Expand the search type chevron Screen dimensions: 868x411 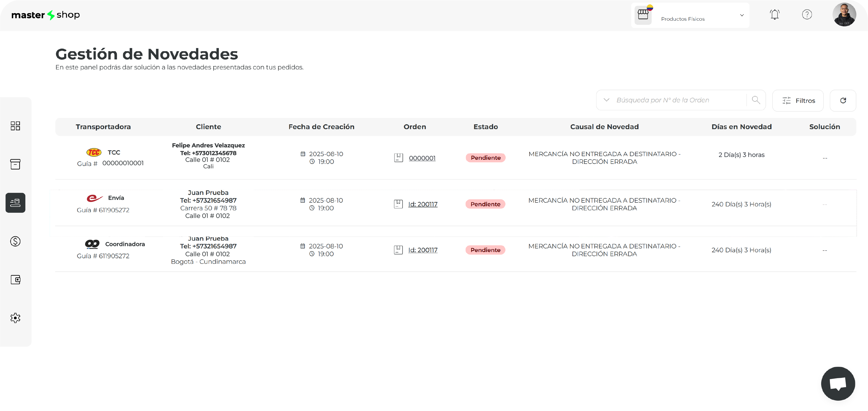pos(606,100)
